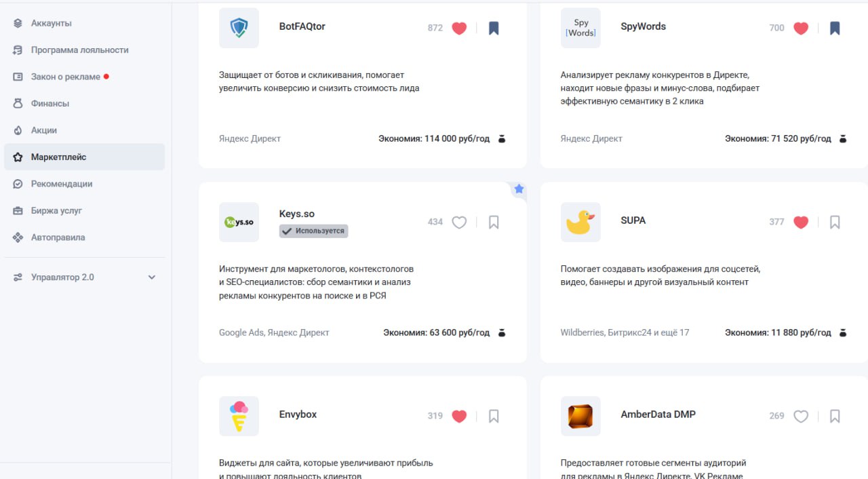Like AmberData DMP using the heart
868x479 pixels.
[801, 417]
